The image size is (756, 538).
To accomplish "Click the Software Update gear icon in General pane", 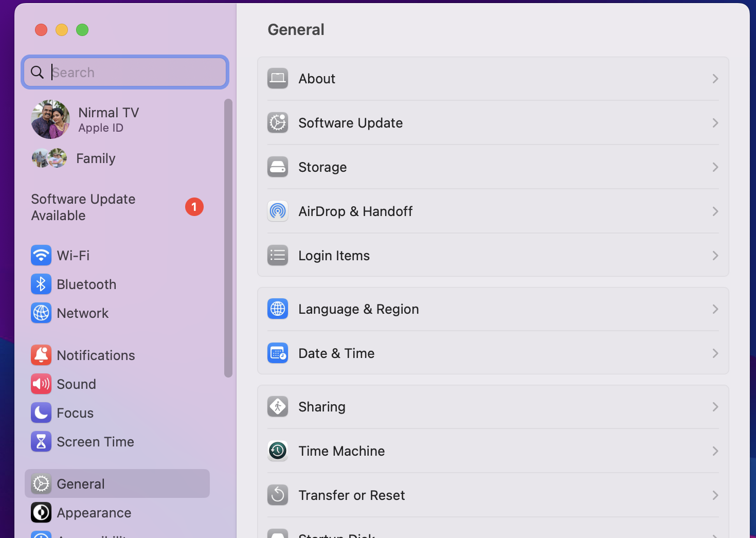I will (x=278, y=123).
